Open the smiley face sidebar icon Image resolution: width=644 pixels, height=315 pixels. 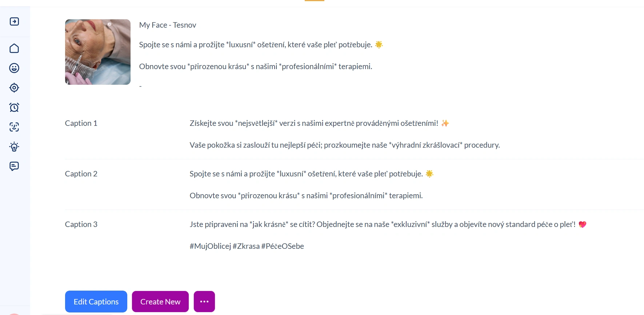pos(14,68)
